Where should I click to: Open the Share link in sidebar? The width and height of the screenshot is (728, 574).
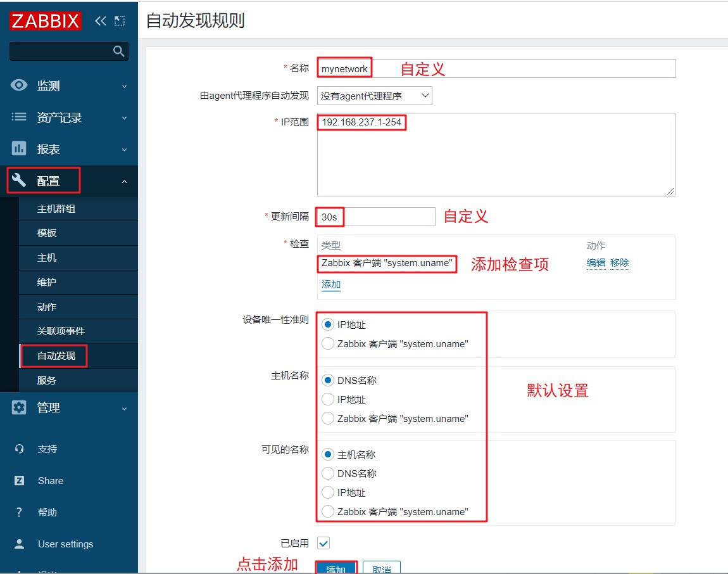point(51,481)
